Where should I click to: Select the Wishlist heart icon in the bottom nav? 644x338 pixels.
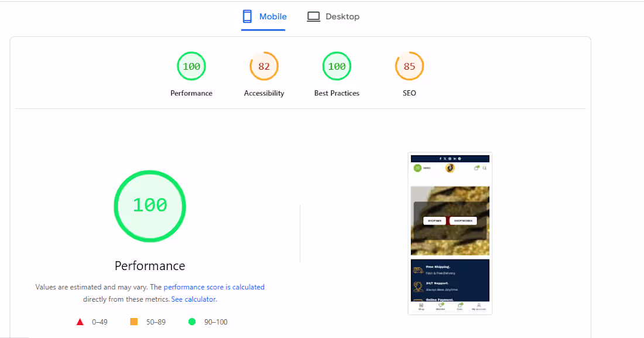click(x=441, y=305)
